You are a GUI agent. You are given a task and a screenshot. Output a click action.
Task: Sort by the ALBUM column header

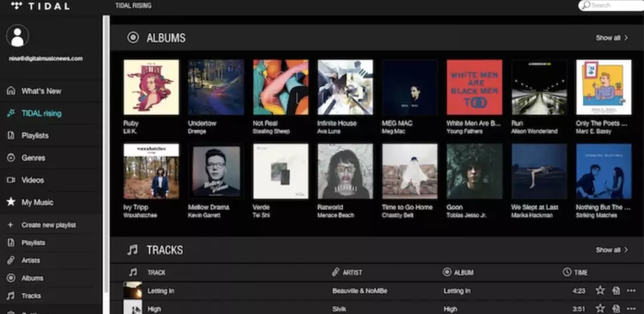(x=464, y=272)
